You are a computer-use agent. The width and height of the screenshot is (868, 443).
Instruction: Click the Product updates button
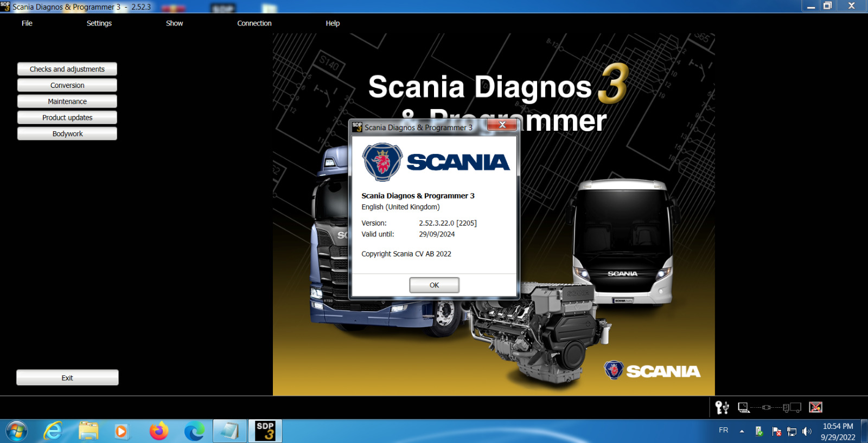click(x=67, y=118)
